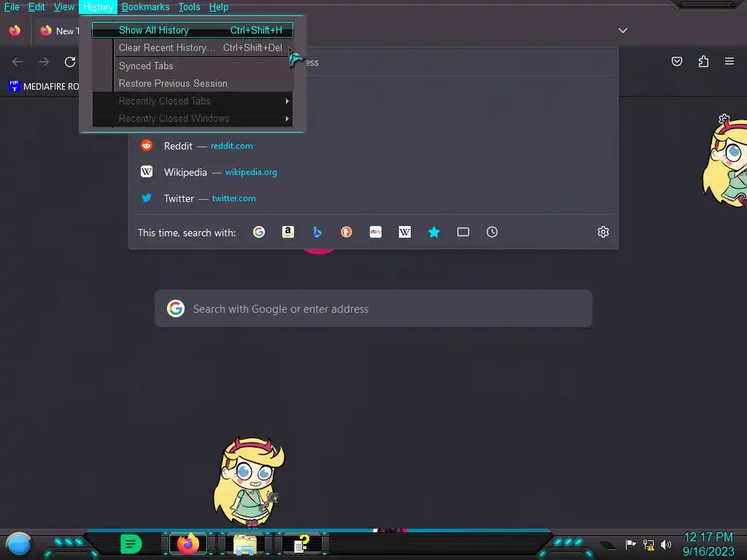Open the MEDIAFIRE bookmark
Image resolution: width=747 pixels, height=560 pixels.
[44, 86]
